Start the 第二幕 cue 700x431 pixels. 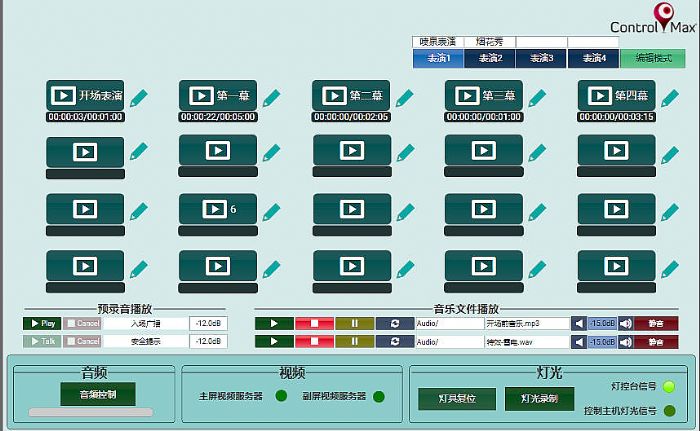[351, 95]
